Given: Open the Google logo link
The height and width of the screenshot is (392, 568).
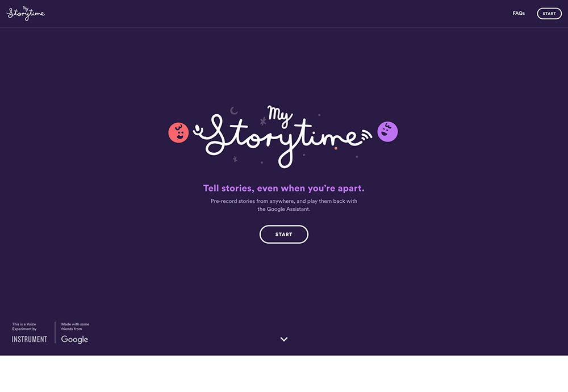Looking at the screenshot, I should (x=74, y=340).
